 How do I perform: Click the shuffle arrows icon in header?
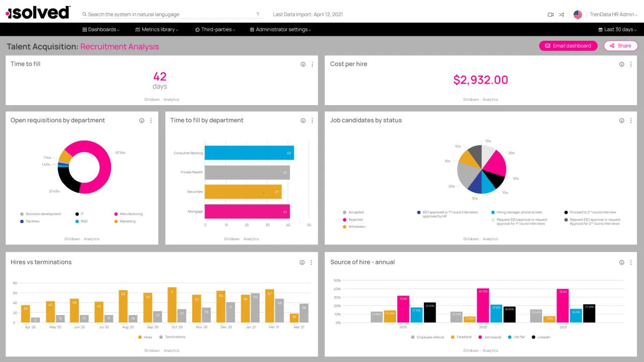[561, 14]
